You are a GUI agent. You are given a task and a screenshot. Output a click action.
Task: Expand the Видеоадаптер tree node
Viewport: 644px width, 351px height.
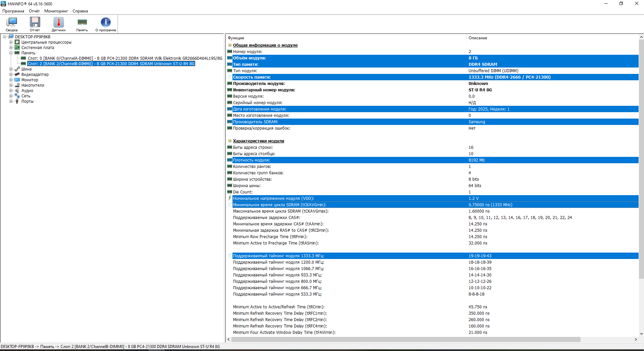(11, 74)
